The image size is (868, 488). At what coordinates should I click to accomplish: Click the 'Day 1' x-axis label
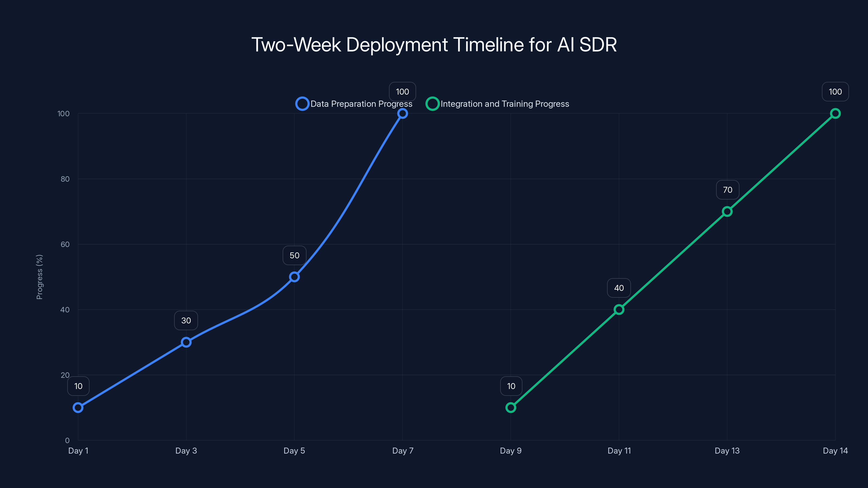(x=78, y=451)
